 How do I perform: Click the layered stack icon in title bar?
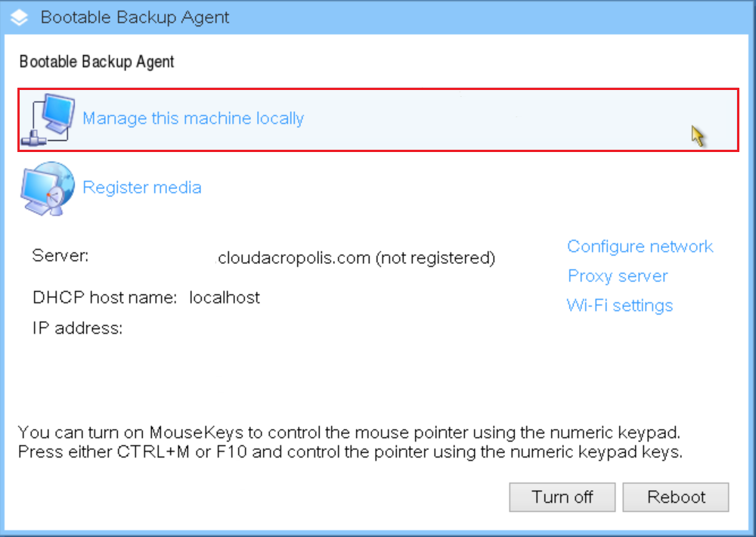click(x=20, y=17)
